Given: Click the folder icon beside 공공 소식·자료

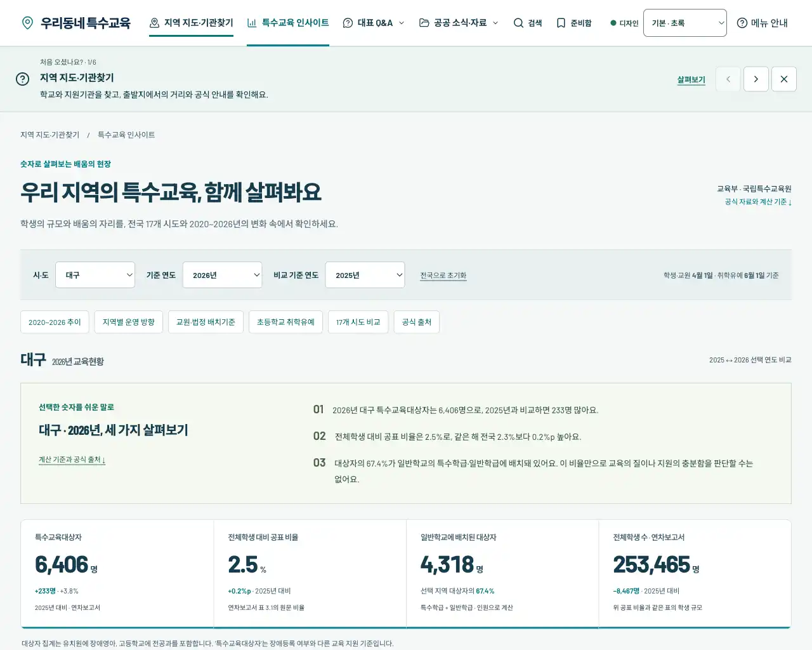Looking at the screenshot, I should pyautogui.click(x=424, y=23).
